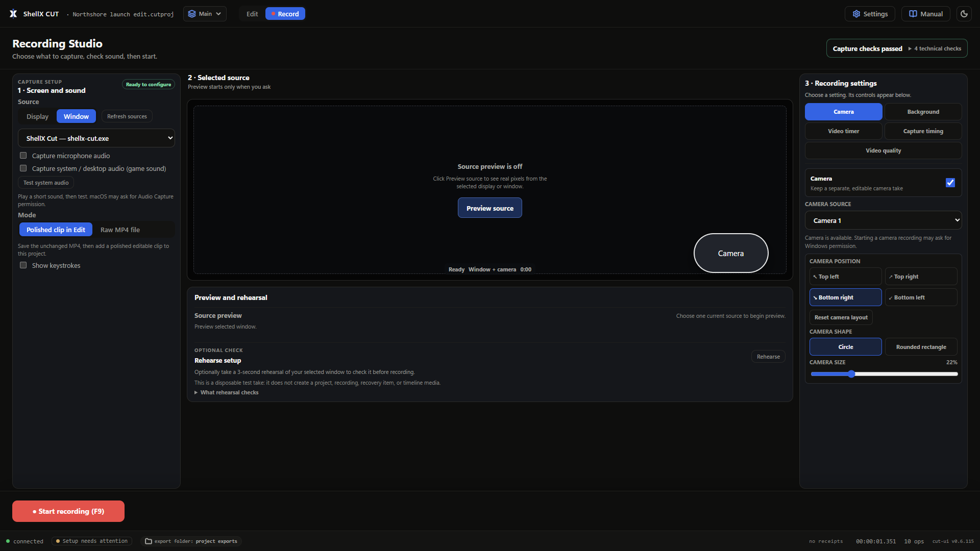Open the Camera 1 source dropdown
Screen dimensions: 980x551
[884, 220]
